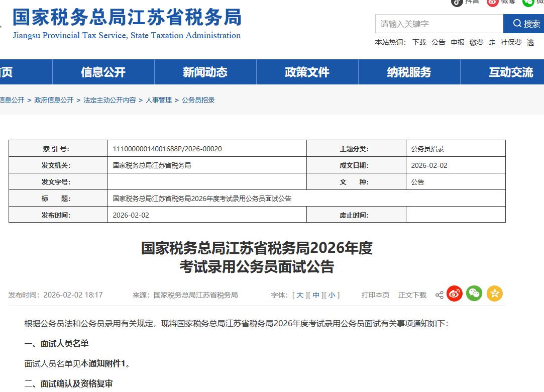Image resolution: width=544 pixels, height=392 pixels.
Task: Share article to Weibo via red icon
Action: tap(455, 293)
